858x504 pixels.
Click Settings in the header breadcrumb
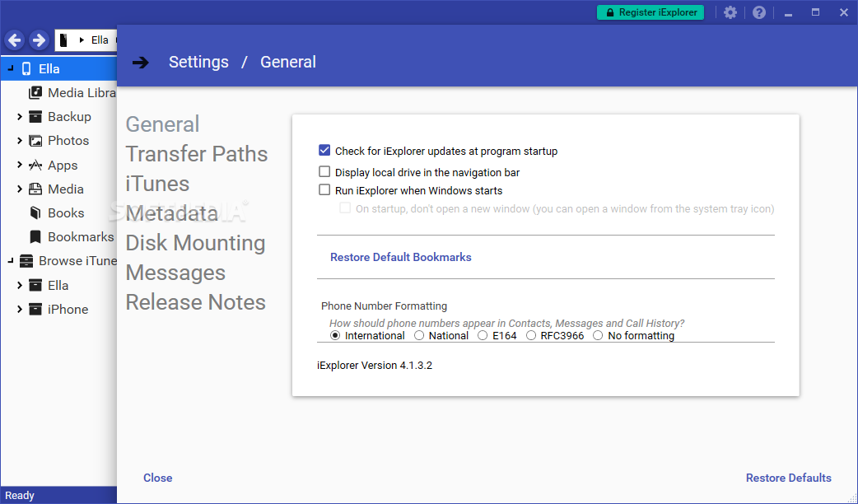tap(198, 62)
